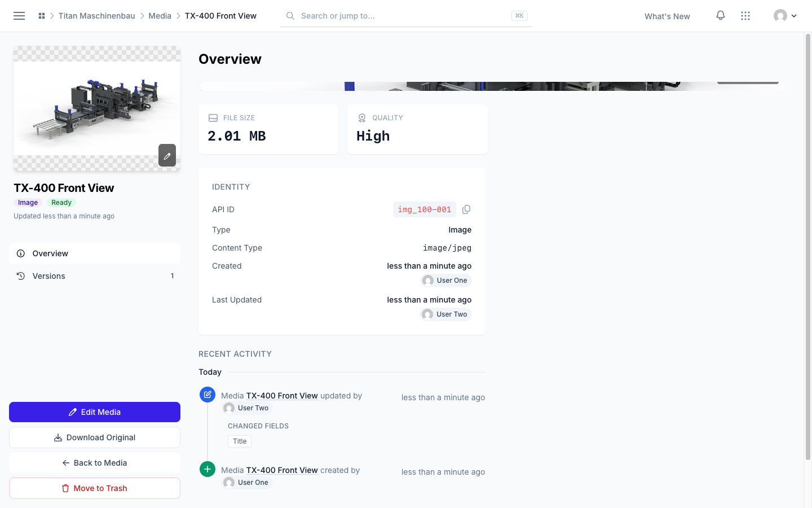The width and height of the screenshot is (812, 508).
Task: Open the apps grid launcher
Action: click(x=745, y=16)
